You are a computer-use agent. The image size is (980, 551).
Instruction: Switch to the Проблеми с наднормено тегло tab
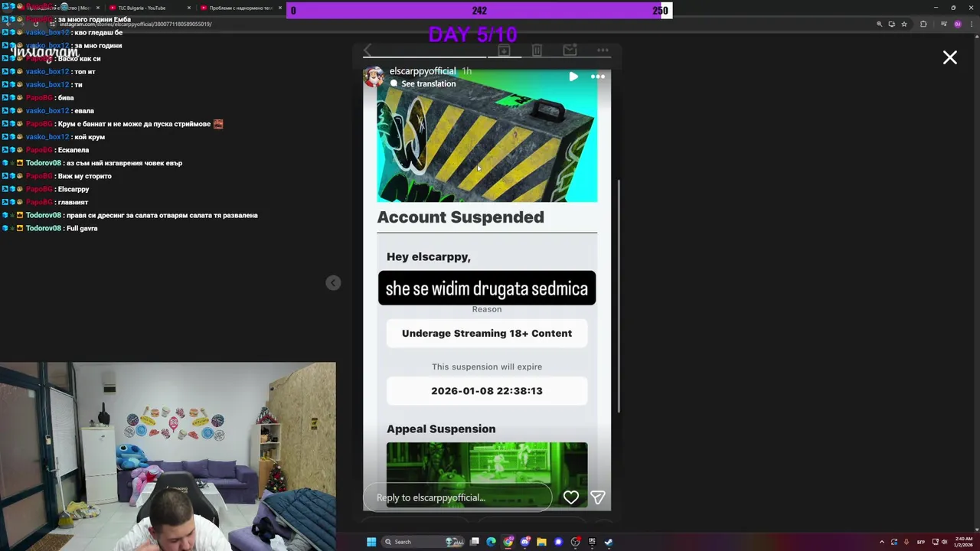coord(240,8)
